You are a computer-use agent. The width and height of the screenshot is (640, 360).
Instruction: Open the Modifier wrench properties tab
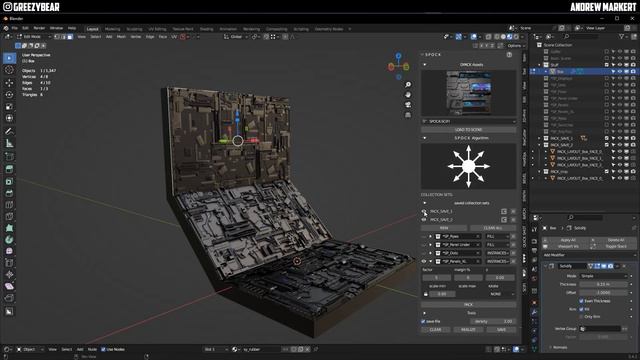pos(534,312)
